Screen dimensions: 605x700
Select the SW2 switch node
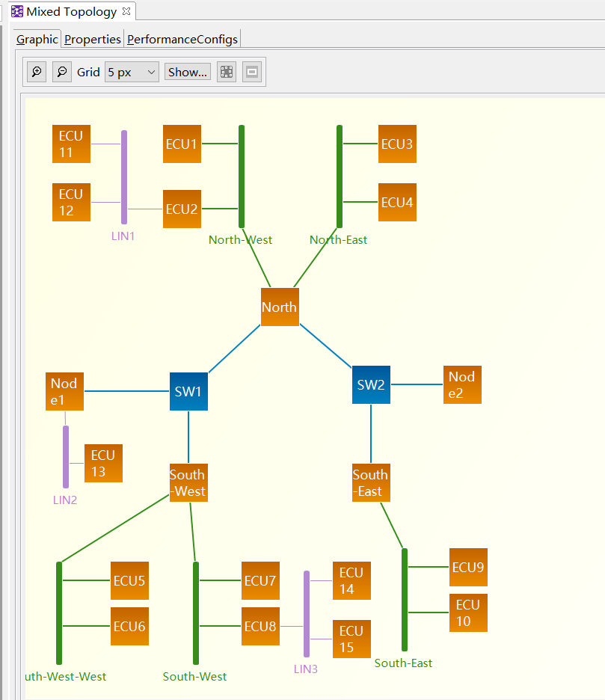pyautogui.click(x=371, y=384)
